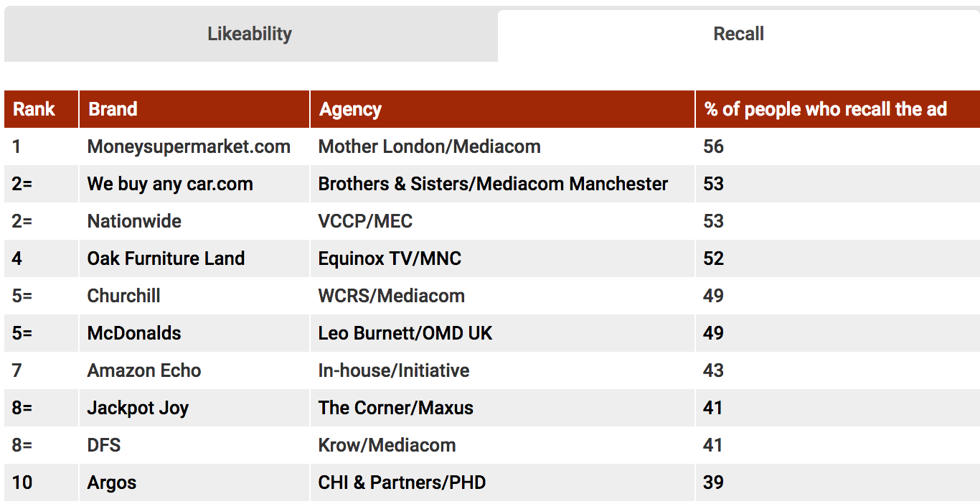Select Leo Burnett/OMD UK agency cell
This screenshot has height=504, width=980.
coord(502,333)
